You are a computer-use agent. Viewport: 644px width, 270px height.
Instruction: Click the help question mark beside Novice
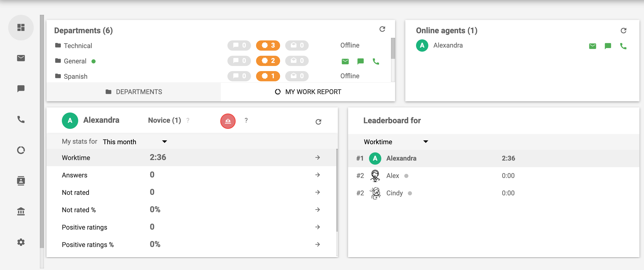(x=188, y=120)
